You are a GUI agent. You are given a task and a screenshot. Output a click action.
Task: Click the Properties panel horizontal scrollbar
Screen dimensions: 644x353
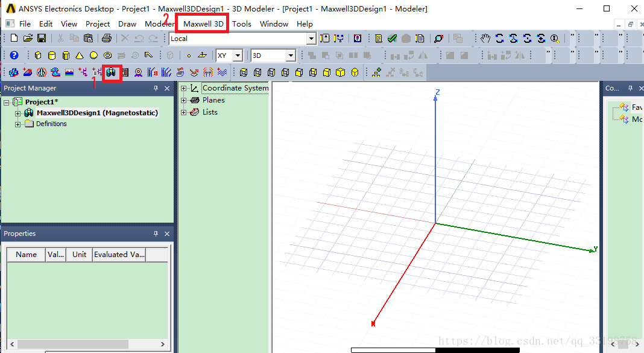(84, 344)
